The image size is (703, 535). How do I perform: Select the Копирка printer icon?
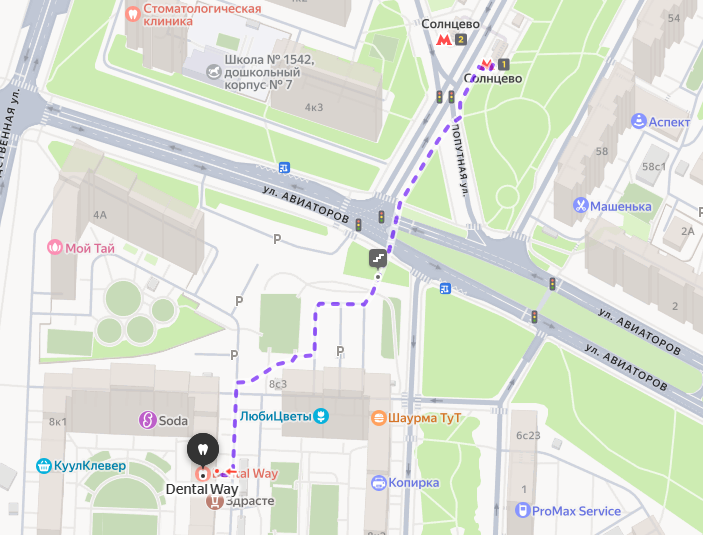[x=379, y=483]
